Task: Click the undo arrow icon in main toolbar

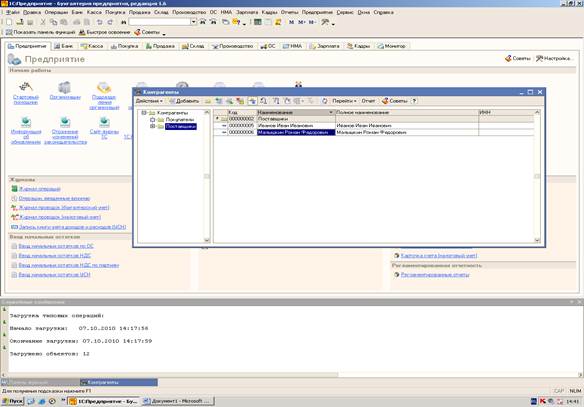Action: point(99,22)
